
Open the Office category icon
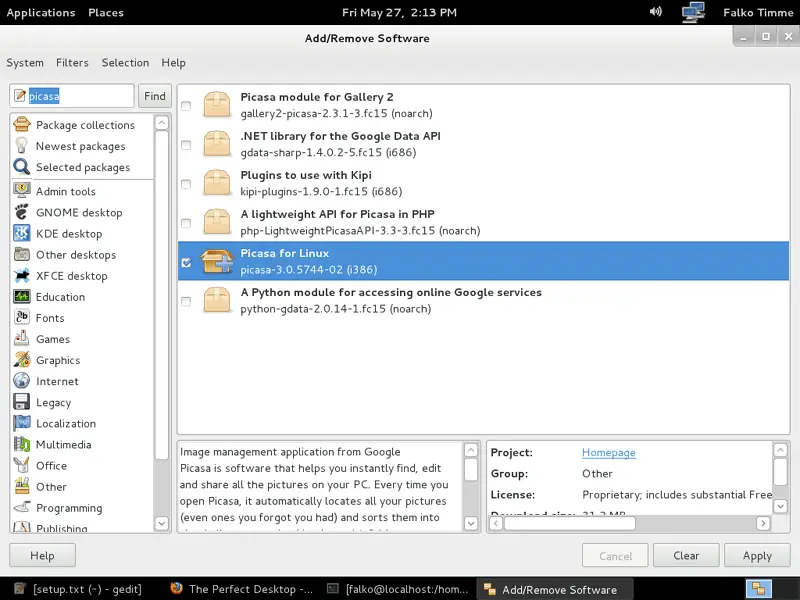coord(21,465)
